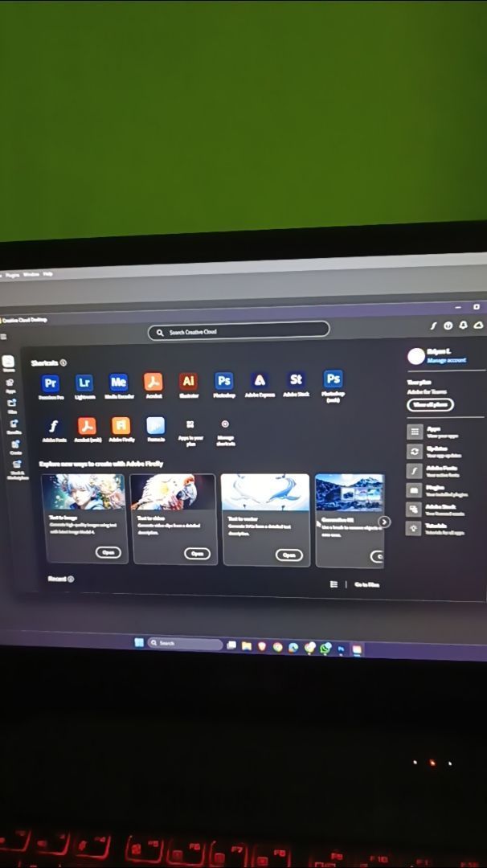Click the Windows Start button on the taskbar
The height and width of the screenshot is (868, 487).
click(139, 642)
